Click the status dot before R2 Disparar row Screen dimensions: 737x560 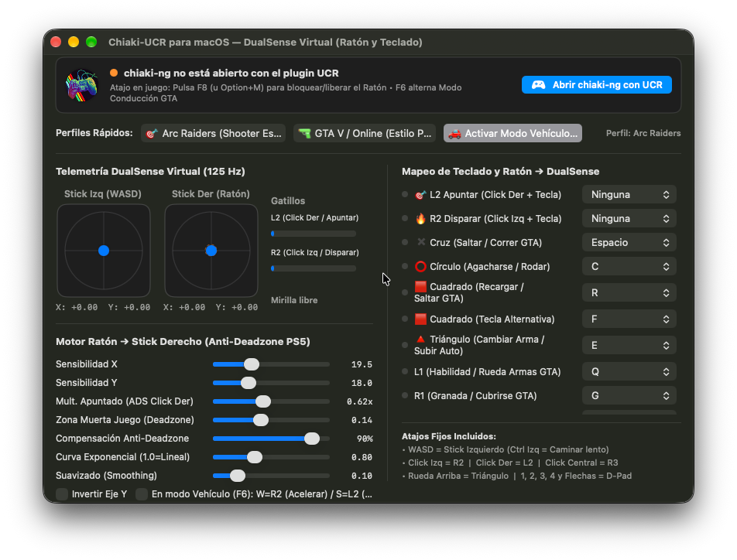point(405,218)
